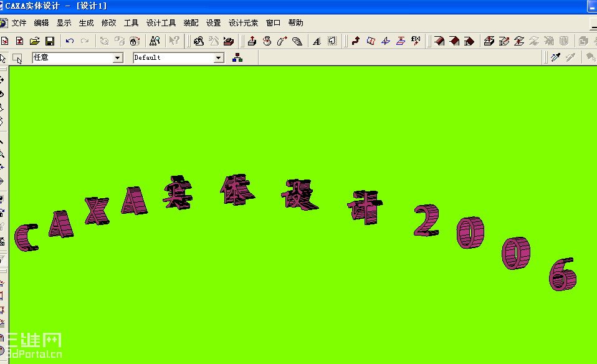The image size is (597, 364).
Task: Select the 3D character 体 in viewport
Action: tap(237, 189)
